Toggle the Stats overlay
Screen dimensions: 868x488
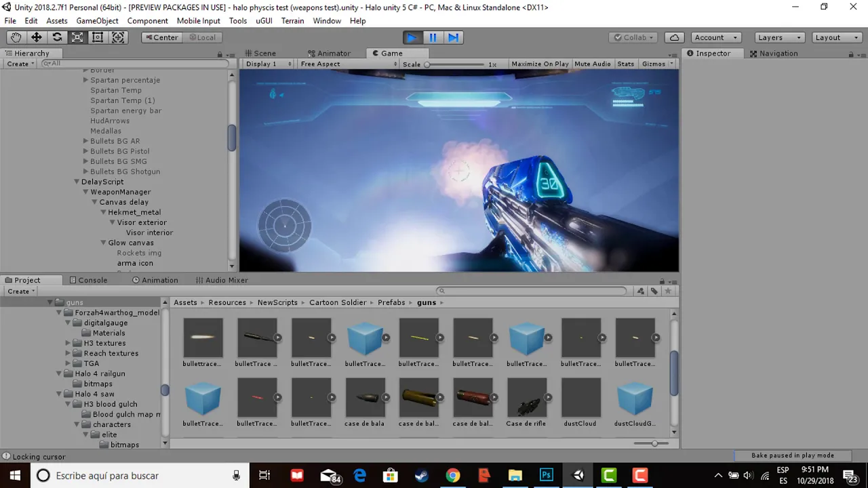coord(626,64)
